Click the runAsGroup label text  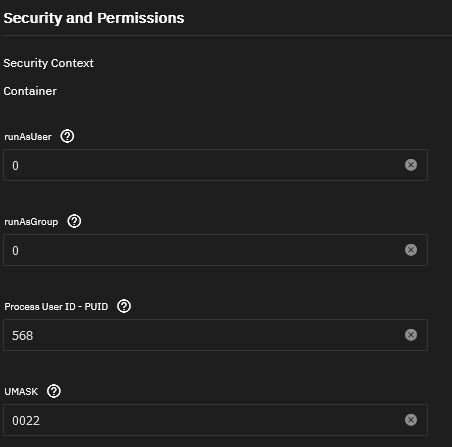[31, 222]
